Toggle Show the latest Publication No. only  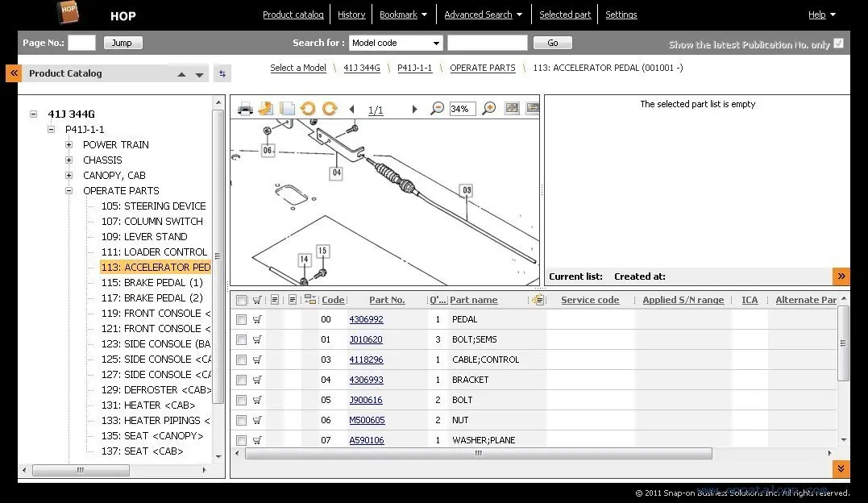tap(839, 44)
